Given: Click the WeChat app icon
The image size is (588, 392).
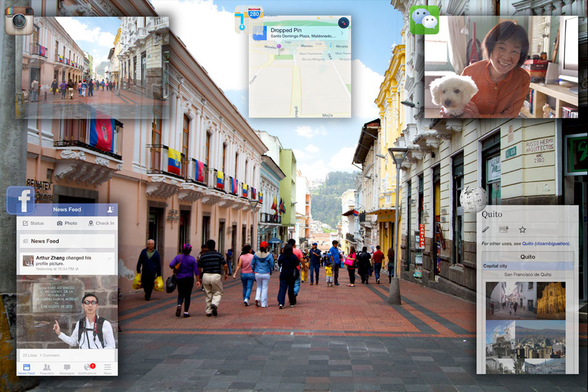Looking at the screenshot, I should click(424, 20).
